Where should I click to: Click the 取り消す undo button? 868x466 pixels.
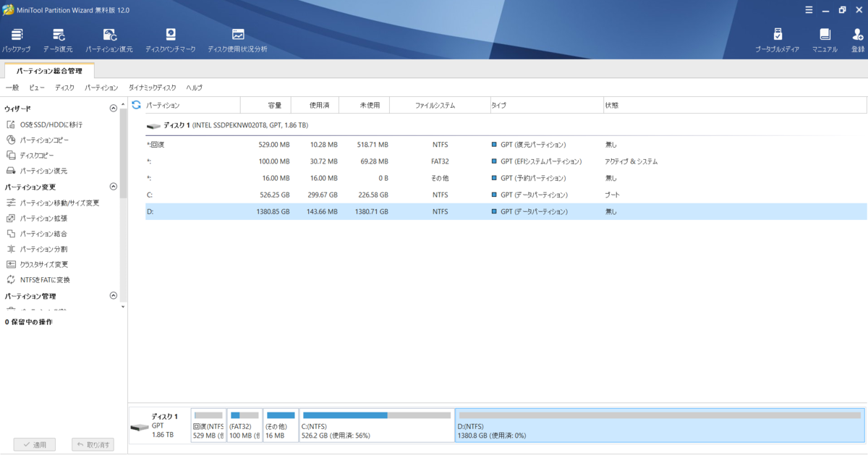(93, 444)
